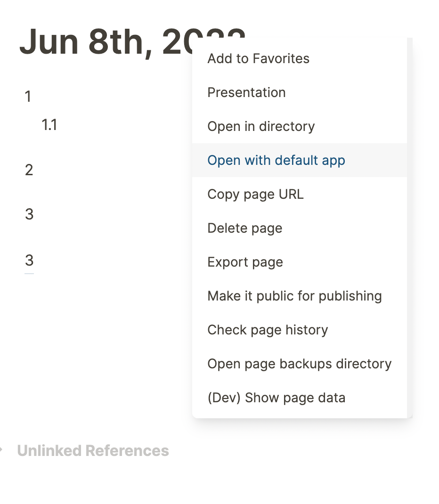Viewport: 439px width, 504px height.
Task: Click 'Open page backups directory'
Action: [x=299, y=364]
